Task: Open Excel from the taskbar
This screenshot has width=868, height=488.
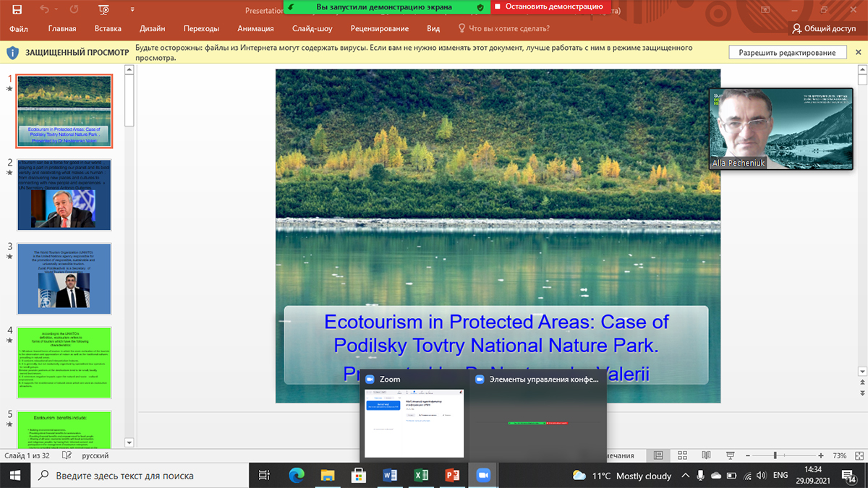Action: click(421, 475)
